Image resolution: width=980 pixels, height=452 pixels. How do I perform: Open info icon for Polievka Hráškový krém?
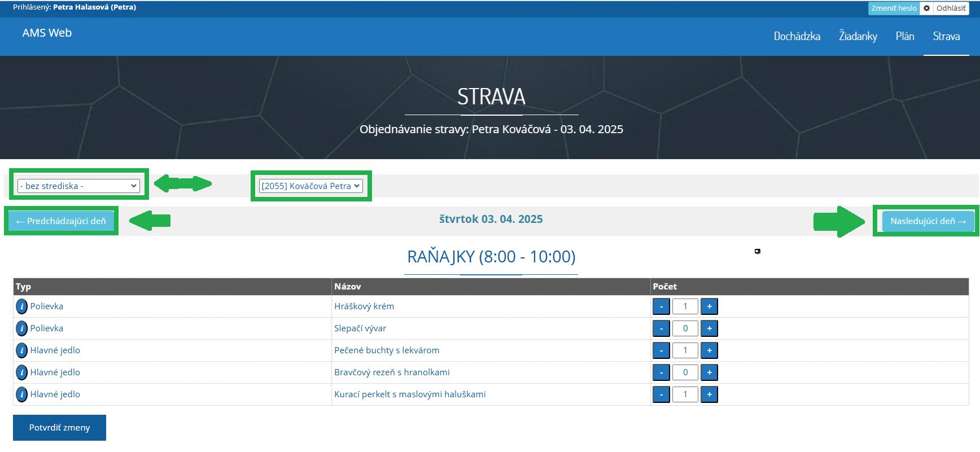21,306
